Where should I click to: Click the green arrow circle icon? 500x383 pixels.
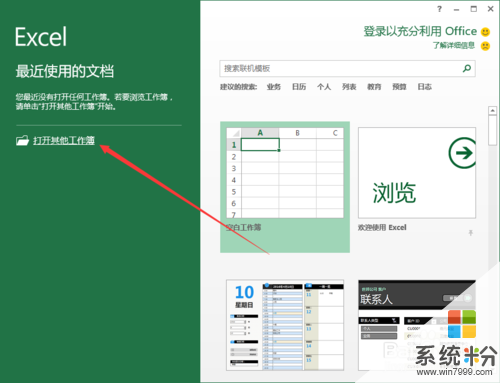pyautogui.click(x=462, y=153)
